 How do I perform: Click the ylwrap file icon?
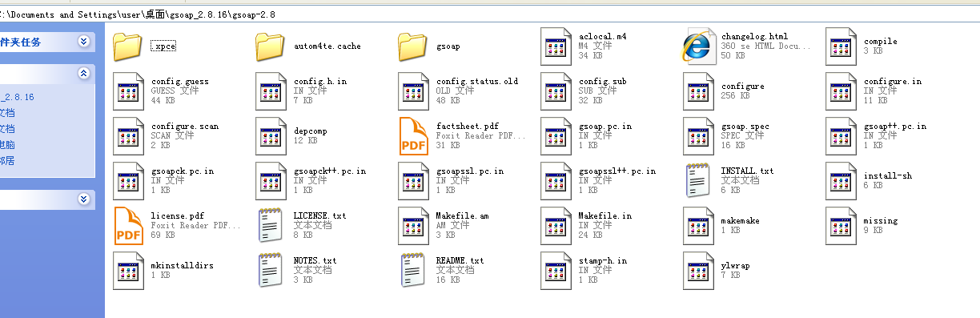click(698, 270)
